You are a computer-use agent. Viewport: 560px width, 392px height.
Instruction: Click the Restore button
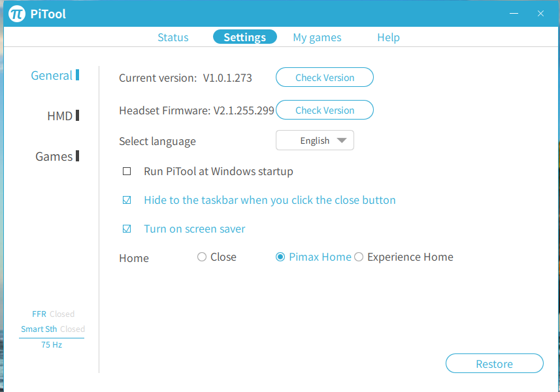pyautogui.click(x=494, y=363)
